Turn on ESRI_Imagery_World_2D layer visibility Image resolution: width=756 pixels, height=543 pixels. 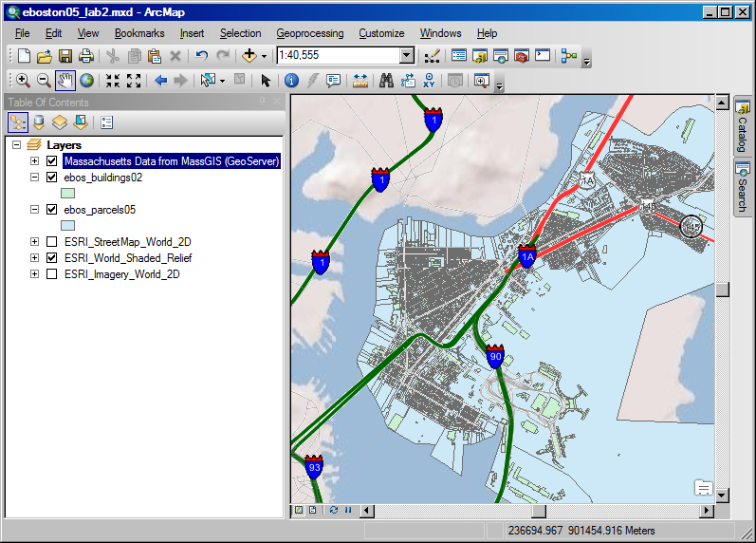(52, 274)
